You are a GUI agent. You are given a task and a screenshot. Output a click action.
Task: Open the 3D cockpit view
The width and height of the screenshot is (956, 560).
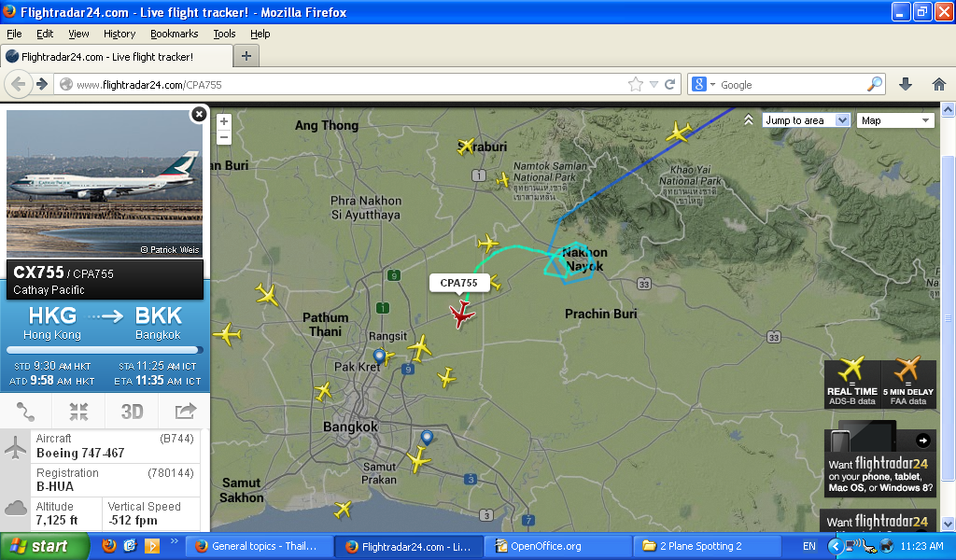(x=132, y=412)
